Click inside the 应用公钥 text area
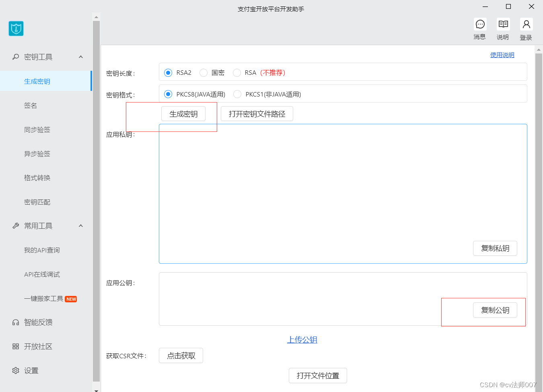The width and height of the screenshot is (543, 392). coord(343,299)
